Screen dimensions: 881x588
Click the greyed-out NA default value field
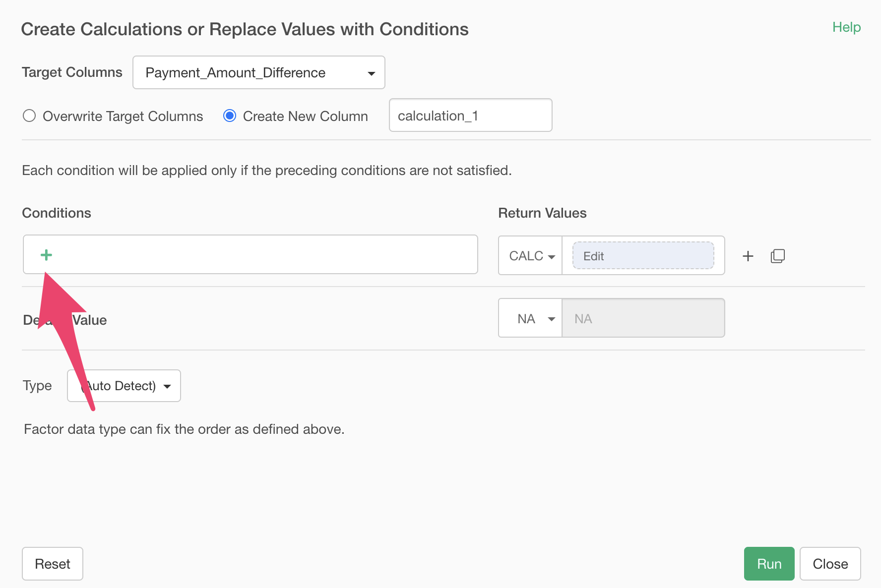pos(643,318)
